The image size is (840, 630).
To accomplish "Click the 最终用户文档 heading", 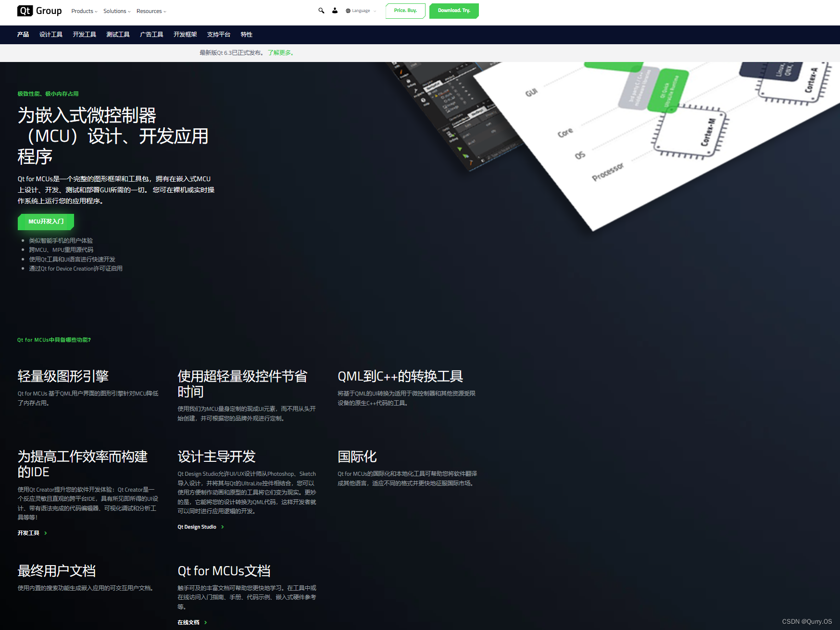I will [57, 570].
